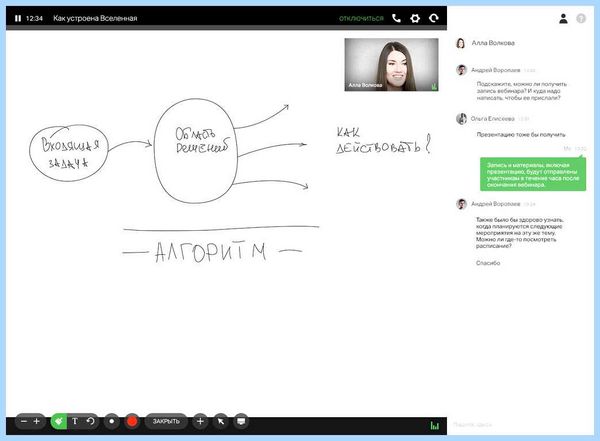The width and height of the screenshot is (600, 441).
Task: Click the ЗАКРЫТЬ button
Action: point(166,421)
